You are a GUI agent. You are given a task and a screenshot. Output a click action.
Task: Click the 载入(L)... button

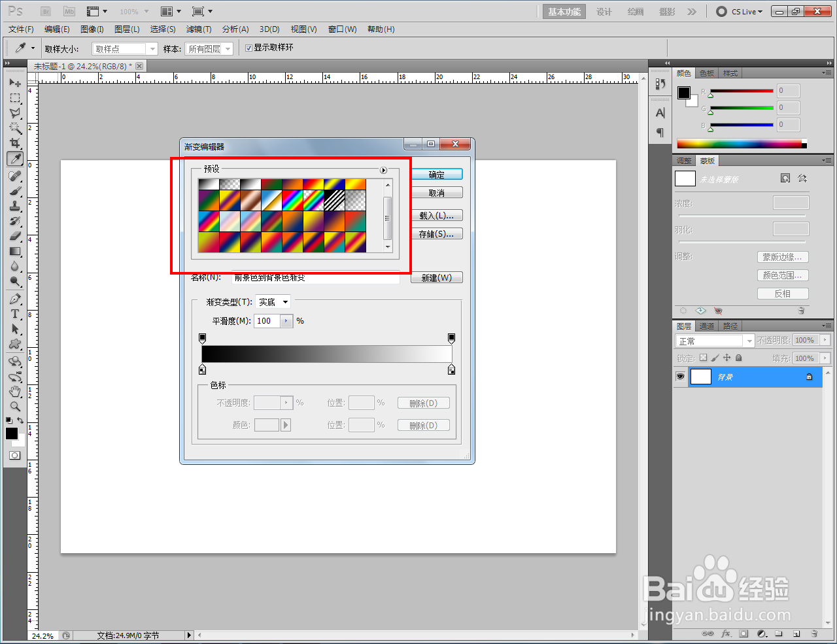pos(437,215)
